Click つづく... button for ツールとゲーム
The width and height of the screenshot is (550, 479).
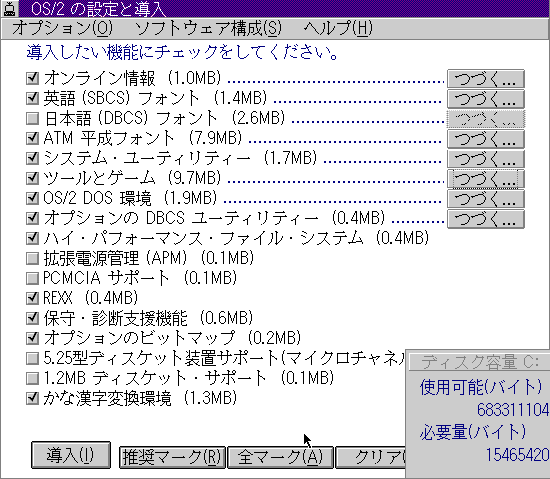486,179
